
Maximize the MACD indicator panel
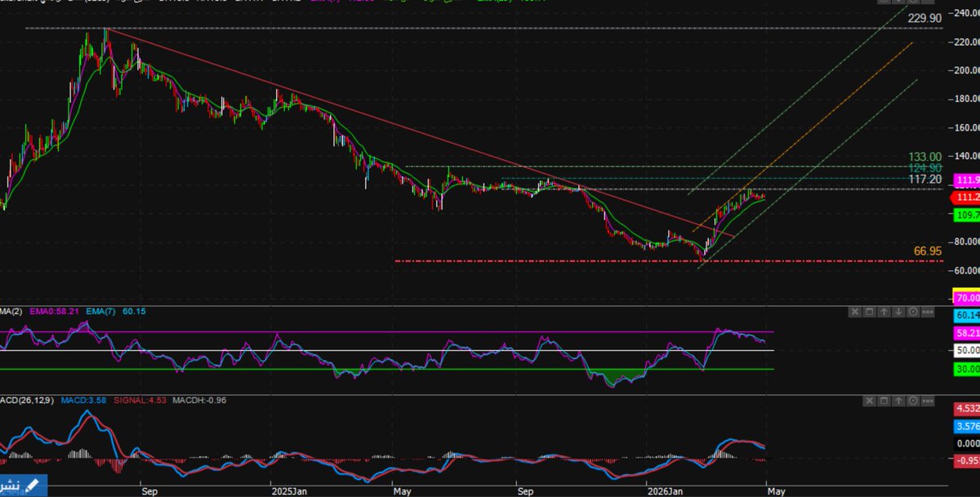coord(884,402)
